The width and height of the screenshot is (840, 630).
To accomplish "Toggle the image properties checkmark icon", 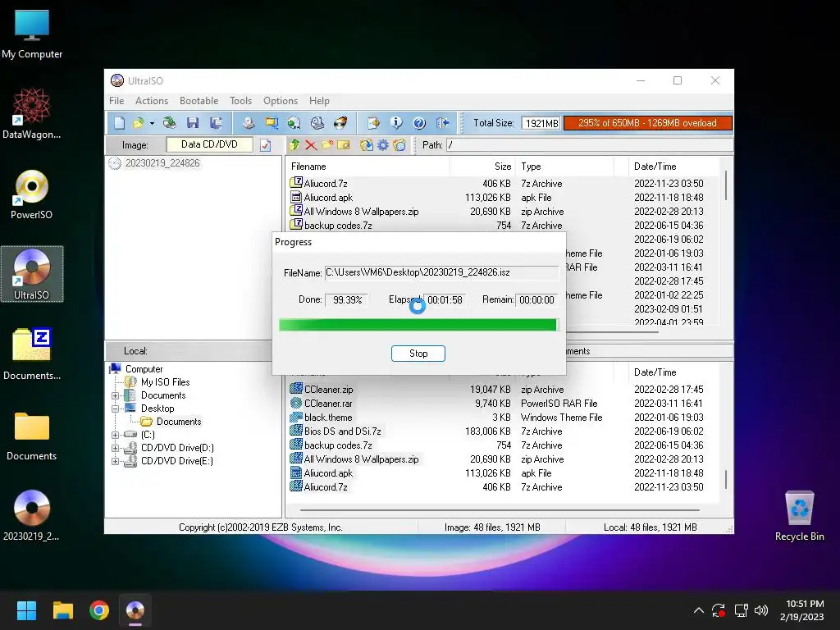I will 265,145.
